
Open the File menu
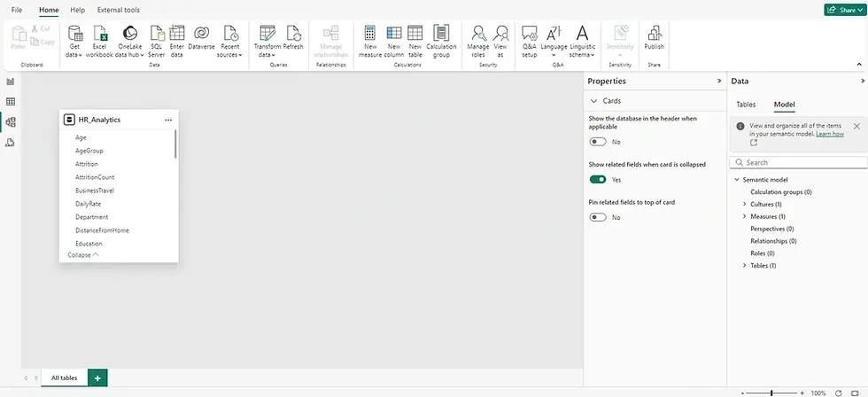[x=17, y=10]
